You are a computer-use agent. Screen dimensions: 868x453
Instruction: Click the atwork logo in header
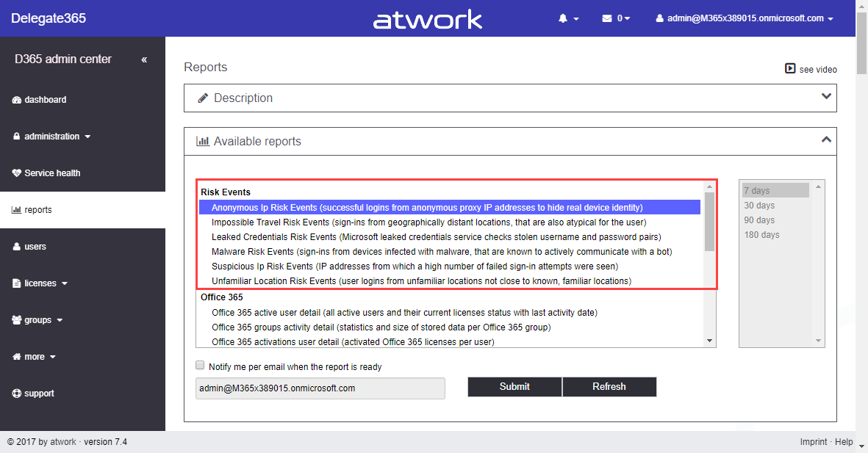click(x=428, y=19)
